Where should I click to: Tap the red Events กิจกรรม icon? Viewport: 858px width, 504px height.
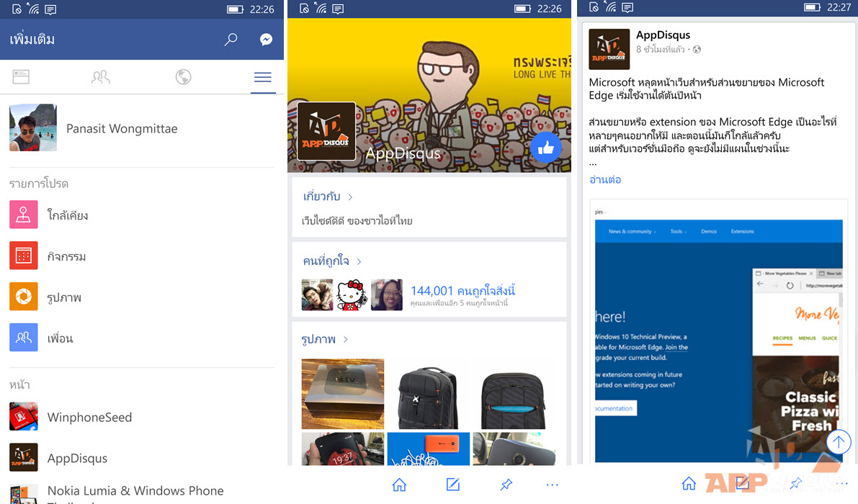click(24, 256)
